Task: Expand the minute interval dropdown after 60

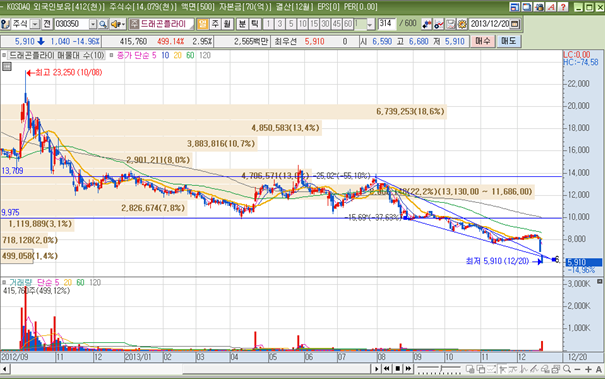Action: pyautogui.click(x=370, y=24)
